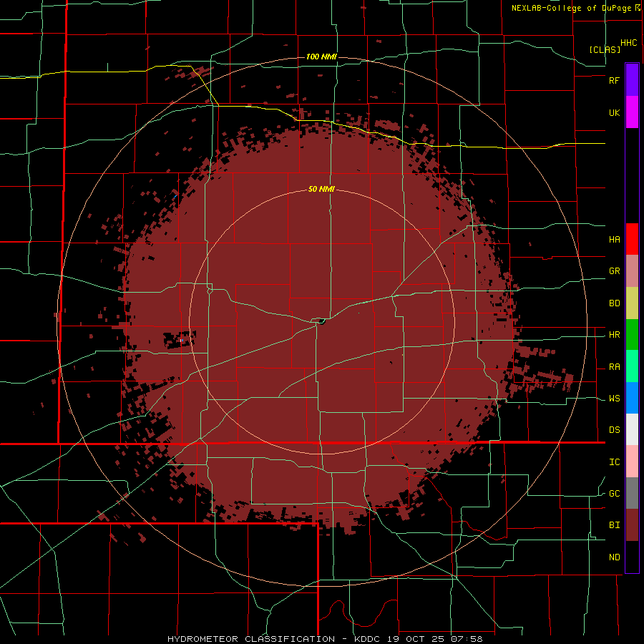Click the GC gray legend color swatch
Viewport: 644px width, 644px height.
(632, 493)
